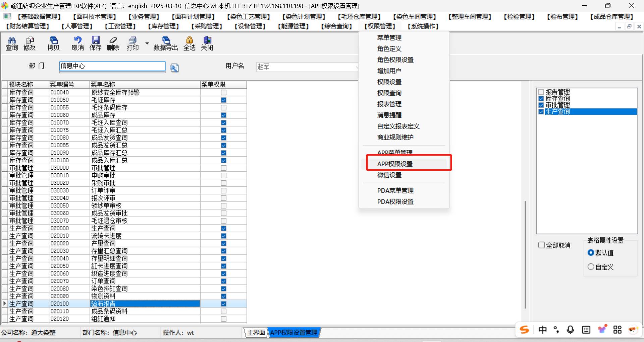Click the 全选 lock icon
Screen dimensions: 644x342
pyautogui.click(x=190, y=44)
